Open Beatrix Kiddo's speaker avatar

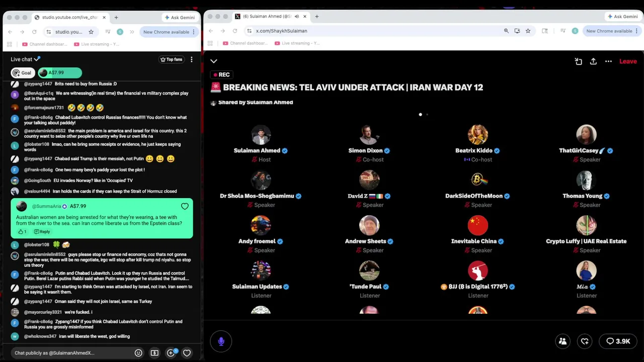point(477,135)
